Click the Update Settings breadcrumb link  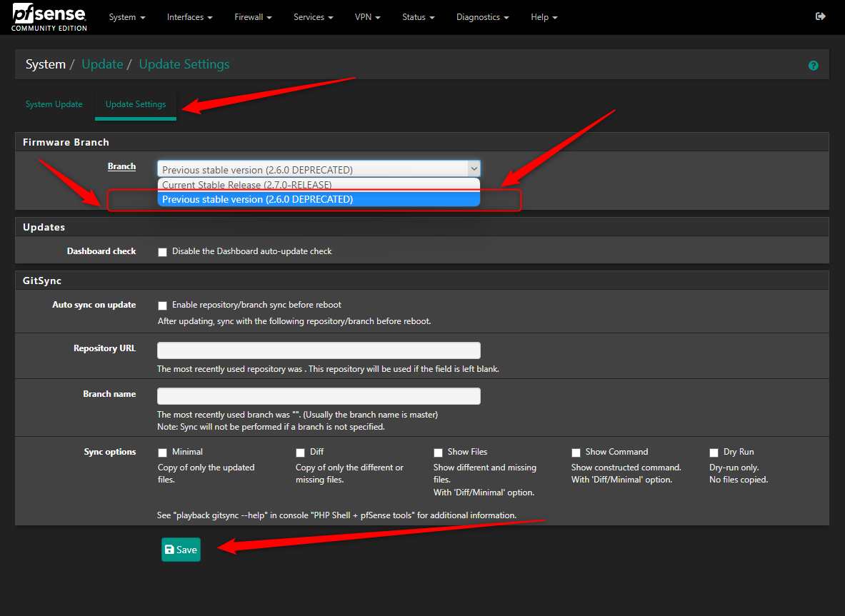tap(184, 64)
